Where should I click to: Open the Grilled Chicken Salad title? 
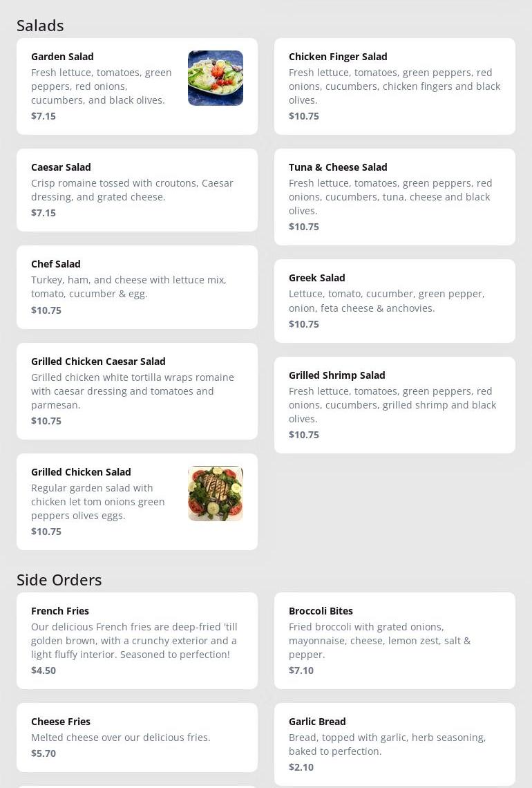click(x=81, y=472)
